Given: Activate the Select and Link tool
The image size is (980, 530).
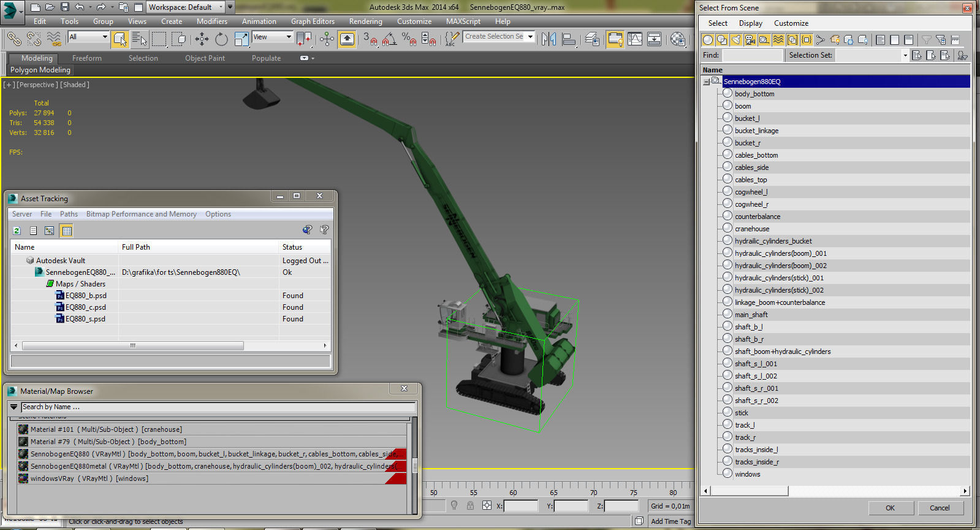Looking at the screenshot, I should point(13,39).
